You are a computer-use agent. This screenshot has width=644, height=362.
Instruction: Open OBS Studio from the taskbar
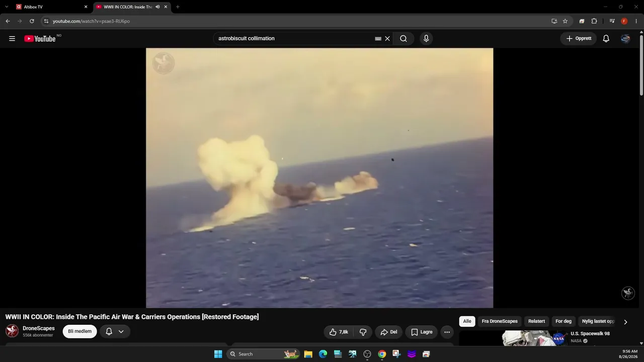coord(367,354)
